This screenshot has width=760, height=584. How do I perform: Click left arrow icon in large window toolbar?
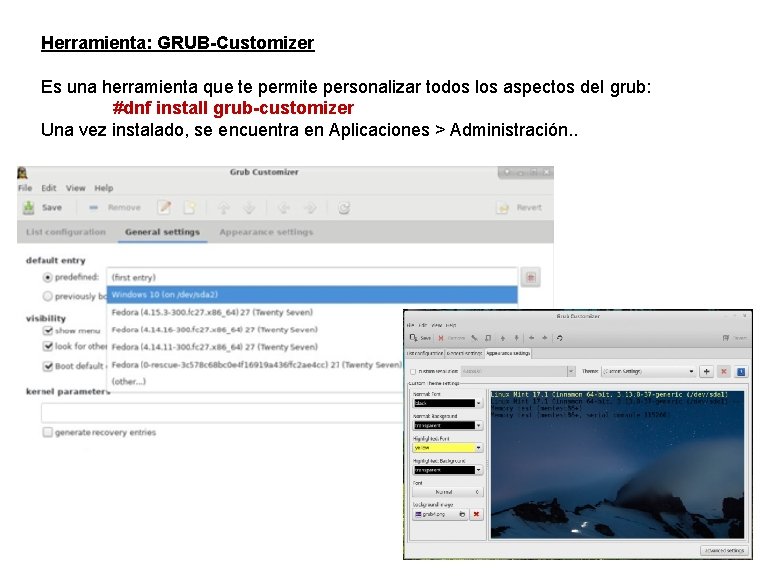[x=284, y=208]
